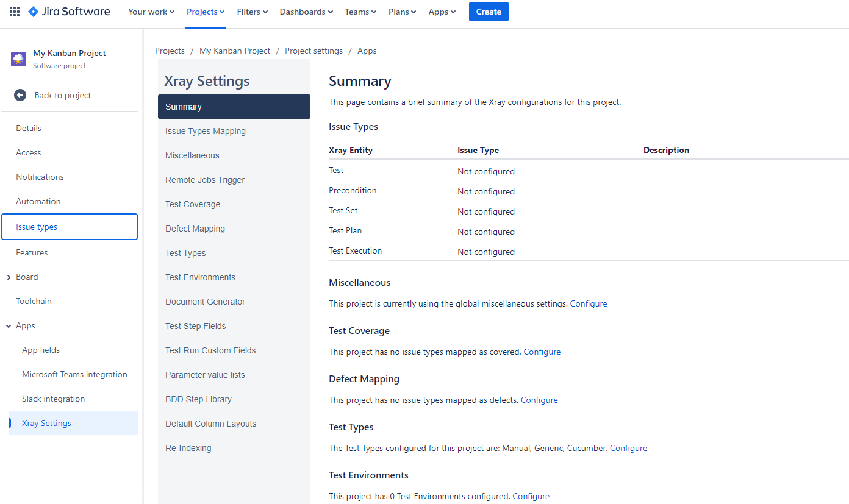Click the Back to project arrow icon
The height and width of the screenshot is (504, 849).
pos(20,95)
